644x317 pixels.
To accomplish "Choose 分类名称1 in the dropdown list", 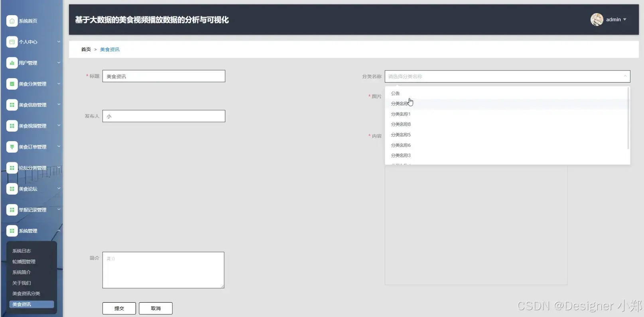I will click(506, 114).
